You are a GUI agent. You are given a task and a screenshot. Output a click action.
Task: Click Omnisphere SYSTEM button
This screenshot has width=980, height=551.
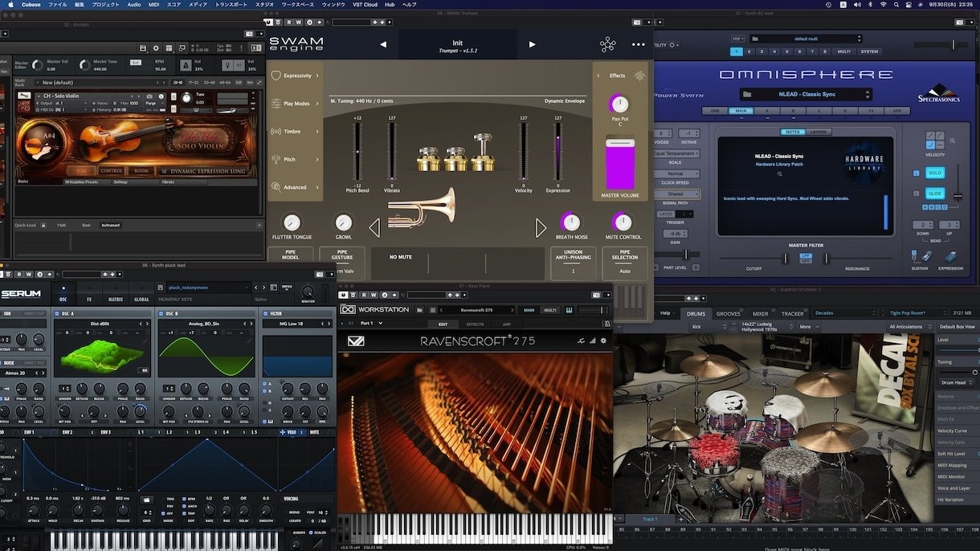(x=869, y=51)
